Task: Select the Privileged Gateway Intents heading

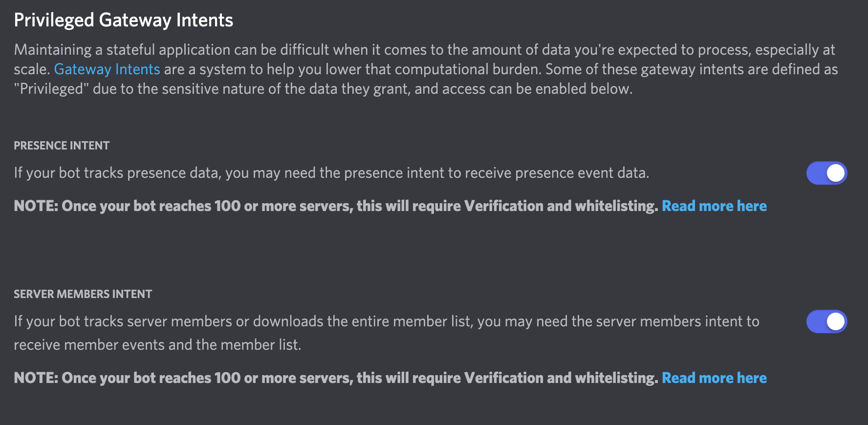Action: click(x=124, y=20)
